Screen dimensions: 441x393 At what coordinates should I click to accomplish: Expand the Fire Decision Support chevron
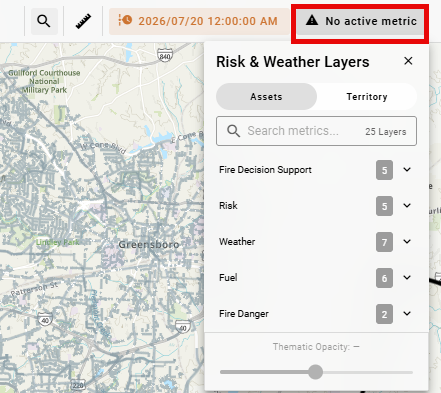[407, 170]
